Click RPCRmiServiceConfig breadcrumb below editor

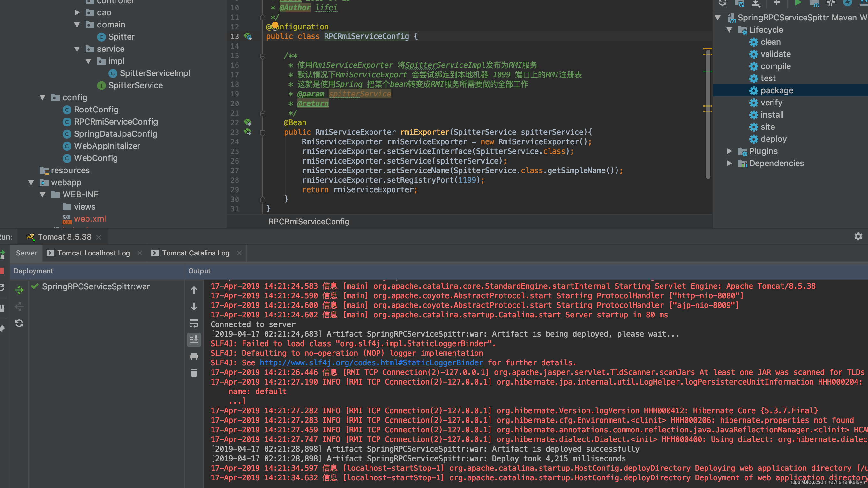[x=309, y=222]
